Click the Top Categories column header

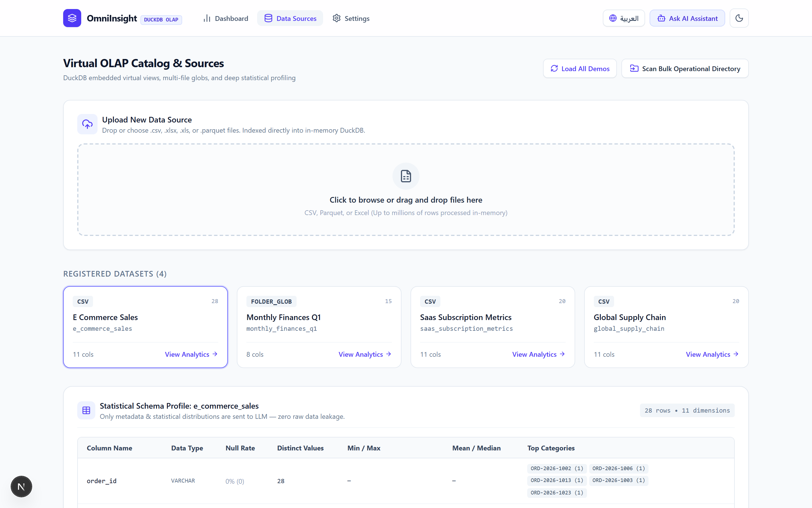[551, 448]
